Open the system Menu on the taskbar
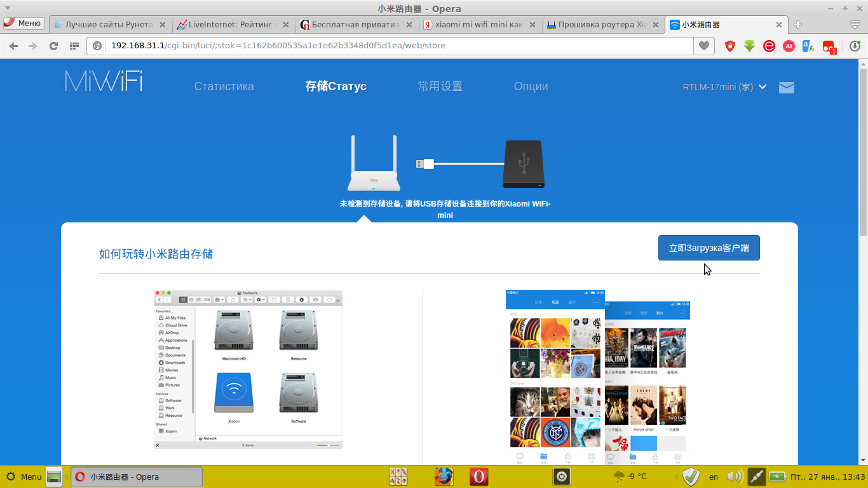The image size is (868, 488). [x=24, y=477]
